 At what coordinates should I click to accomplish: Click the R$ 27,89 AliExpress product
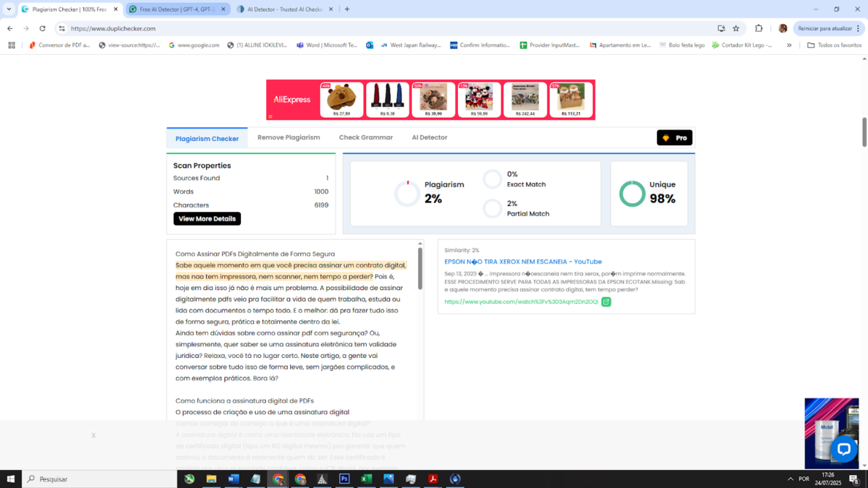coord(341,100)
